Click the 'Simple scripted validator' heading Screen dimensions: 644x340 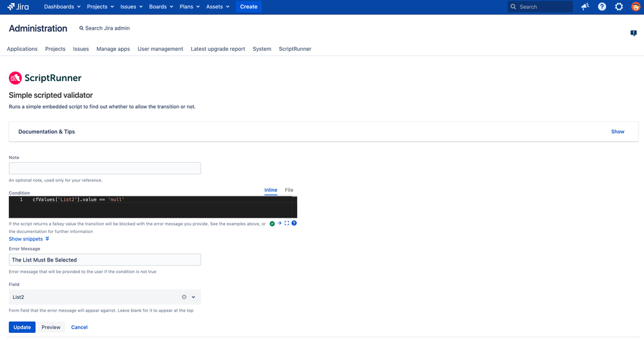pos(50,95)
